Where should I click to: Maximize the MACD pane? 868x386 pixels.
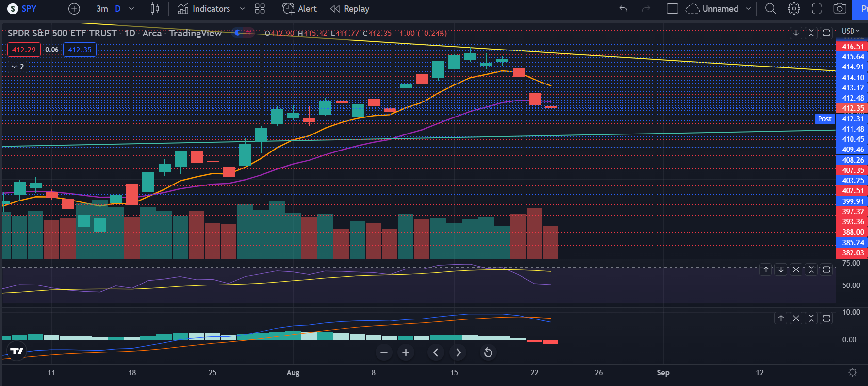pyautogui.click(x=826, y=319)
